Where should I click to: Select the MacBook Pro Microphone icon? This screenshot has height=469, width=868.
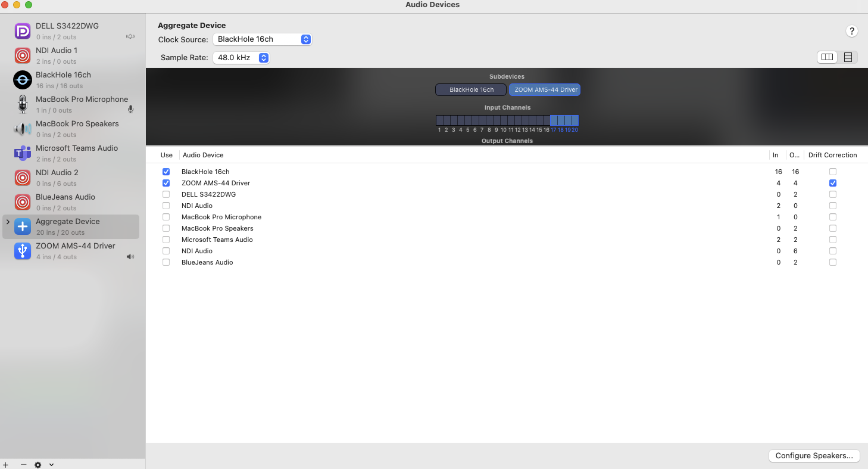pyautogui.click(x=23, y=104)
